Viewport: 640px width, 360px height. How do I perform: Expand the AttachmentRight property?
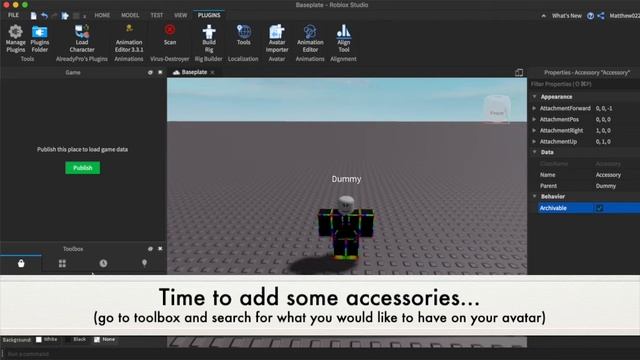[x=534, y=130]
